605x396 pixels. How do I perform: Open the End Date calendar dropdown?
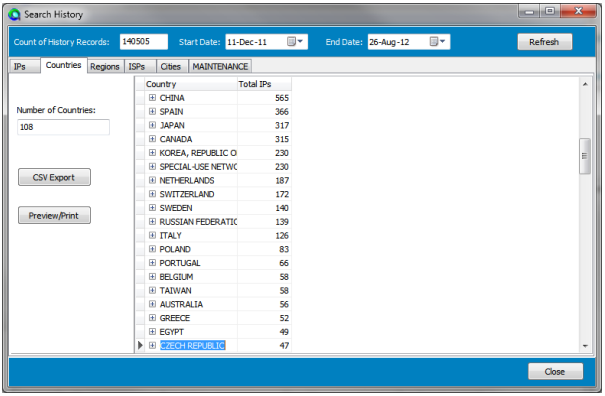pyautogui.click(x=438, y=42)
